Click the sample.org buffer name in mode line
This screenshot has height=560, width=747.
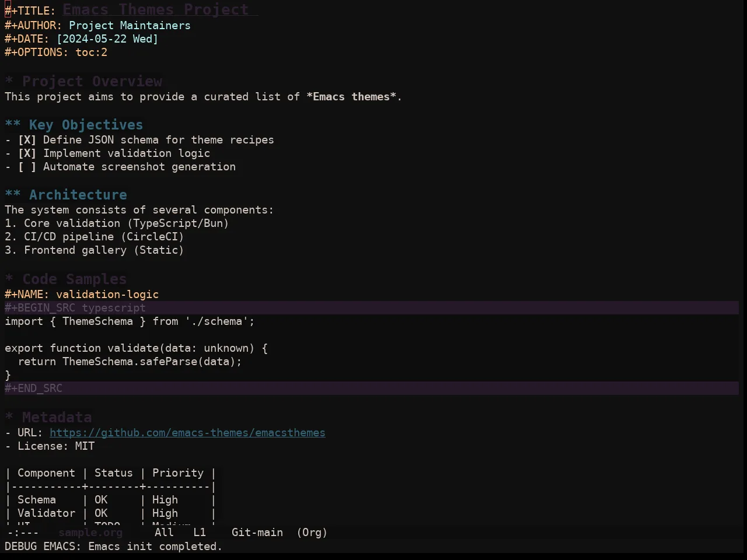[x=90, y=533]
